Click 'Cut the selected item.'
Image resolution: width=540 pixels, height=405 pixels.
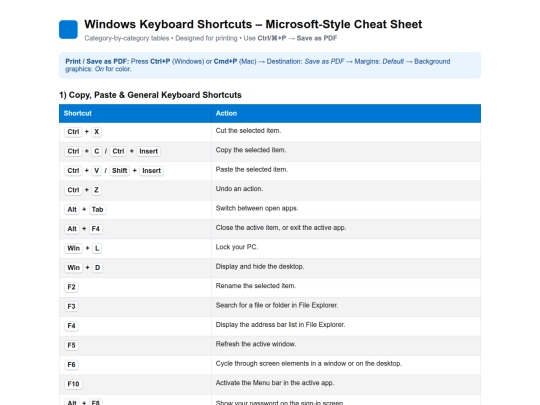pyautogui.click(x=248, y=131)
